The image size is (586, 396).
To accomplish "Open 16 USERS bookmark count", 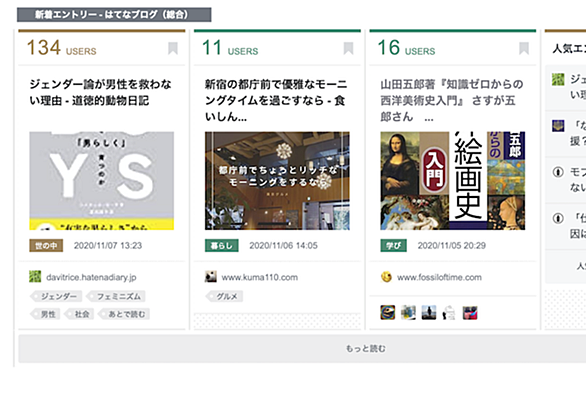I will (406, 48).
